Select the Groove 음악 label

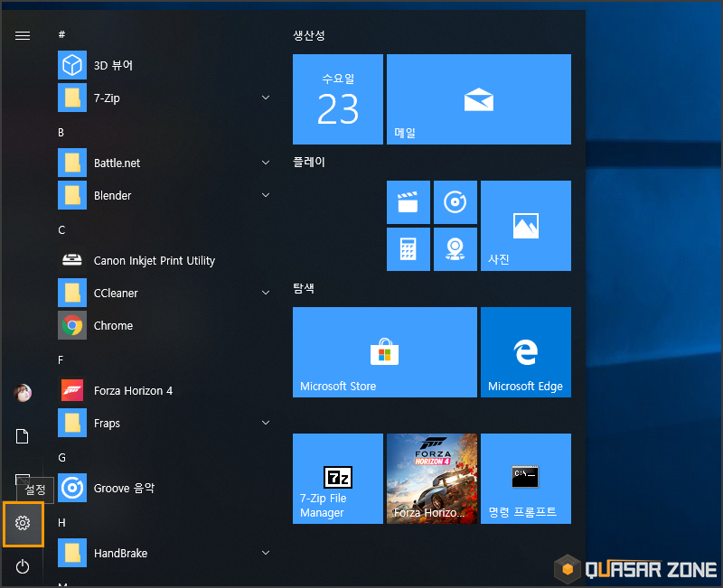(x=124, y=488)
